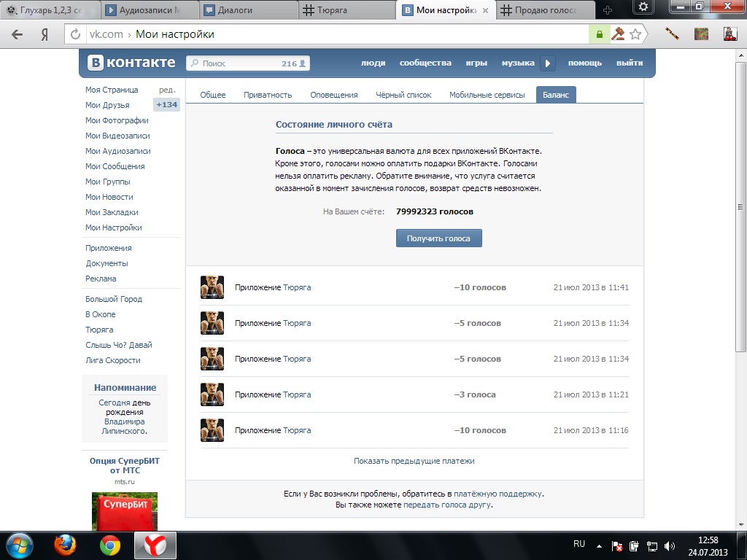Click Тюряга thumbnail in 11:41 payment row
The height and width of the screenshot is (560, 747).
(x=212, y=287)
